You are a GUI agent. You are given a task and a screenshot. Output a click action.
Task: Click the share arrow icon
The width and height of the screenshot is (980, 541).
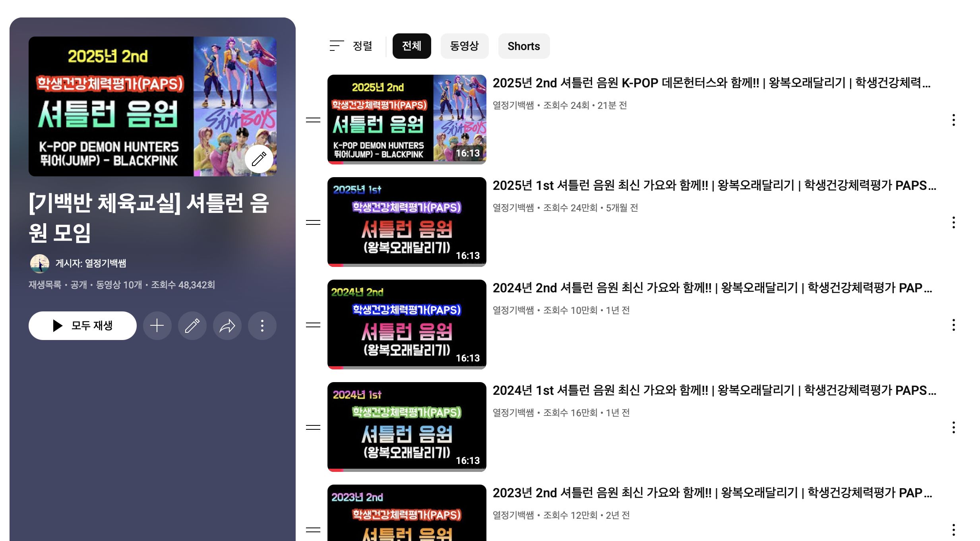[x=227, y=326]
